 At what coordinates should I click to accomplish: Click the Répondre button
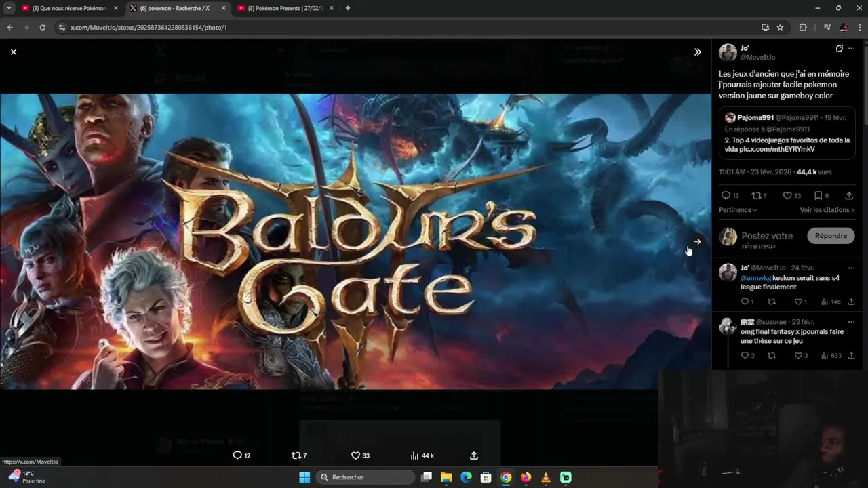pyautogui.click(x=831, y=236)
